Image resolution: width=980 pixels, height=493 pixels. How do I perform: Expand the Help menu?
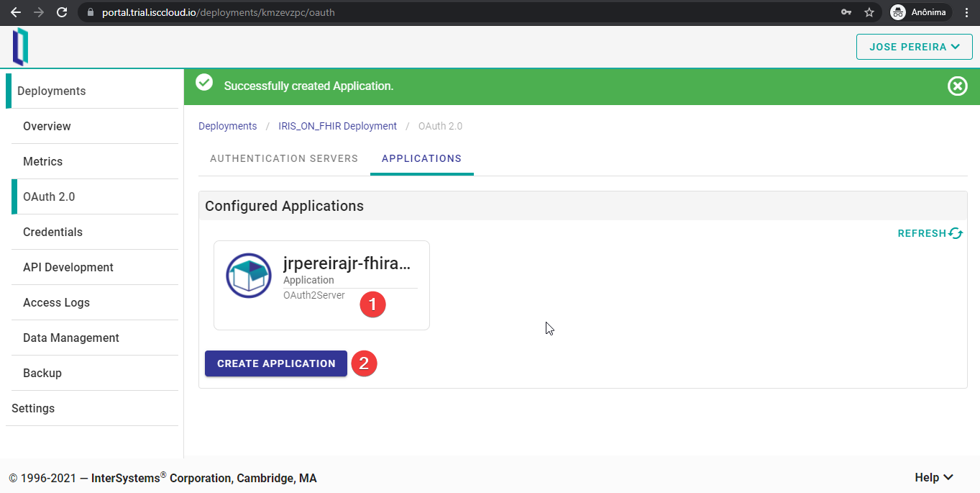pos(934,478)
